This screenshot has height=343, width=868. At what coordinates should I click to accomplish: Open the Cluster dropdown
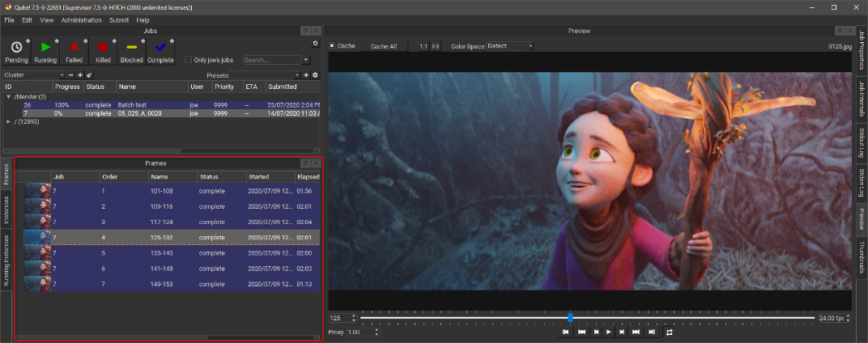point(34,75)
